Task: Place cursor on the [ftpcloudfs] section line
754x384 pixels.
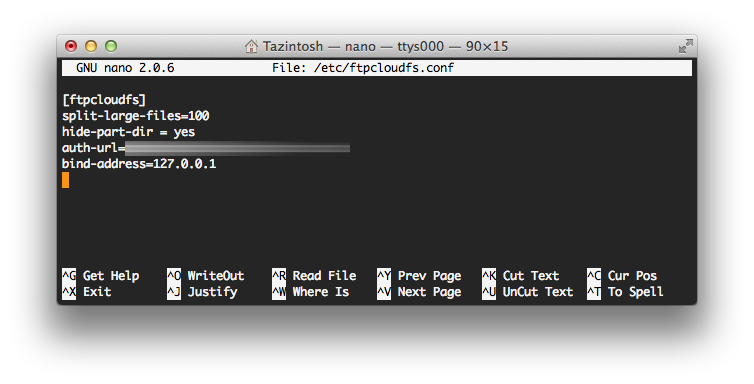Action: [x=104, y=100]
